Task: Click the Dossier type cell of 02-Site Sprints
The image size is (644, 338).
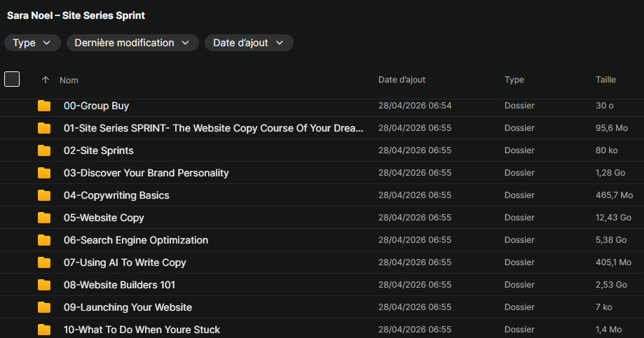Action: [519, 150]
